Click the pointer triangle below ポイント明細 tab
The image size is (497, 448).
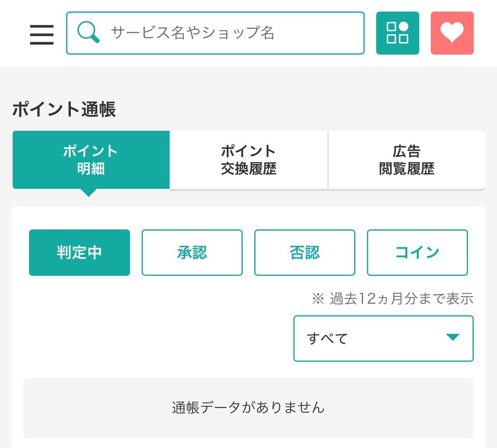tap(89, 193)
